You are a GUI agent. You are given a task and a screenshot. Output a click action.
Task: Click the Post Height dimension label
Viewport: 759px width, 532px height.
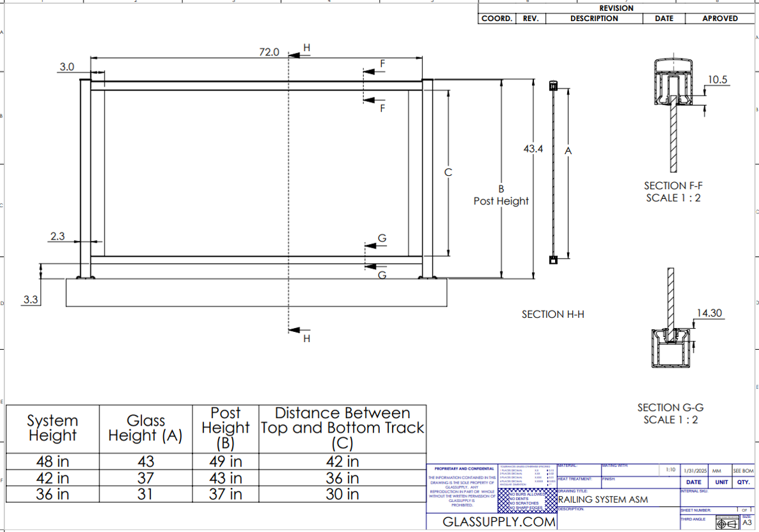click(501, 201)
